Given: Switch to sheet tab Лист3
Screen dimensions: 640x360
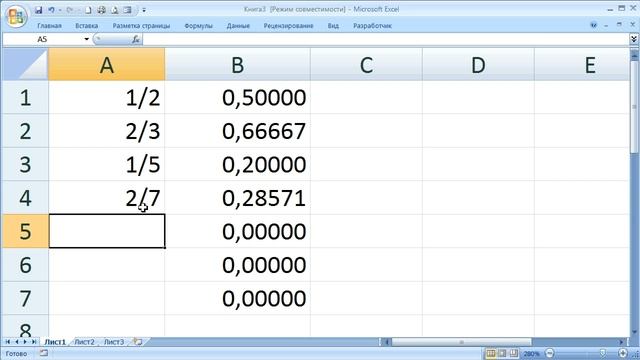Looking at the screenshot, I should click(x=114, y=342).
